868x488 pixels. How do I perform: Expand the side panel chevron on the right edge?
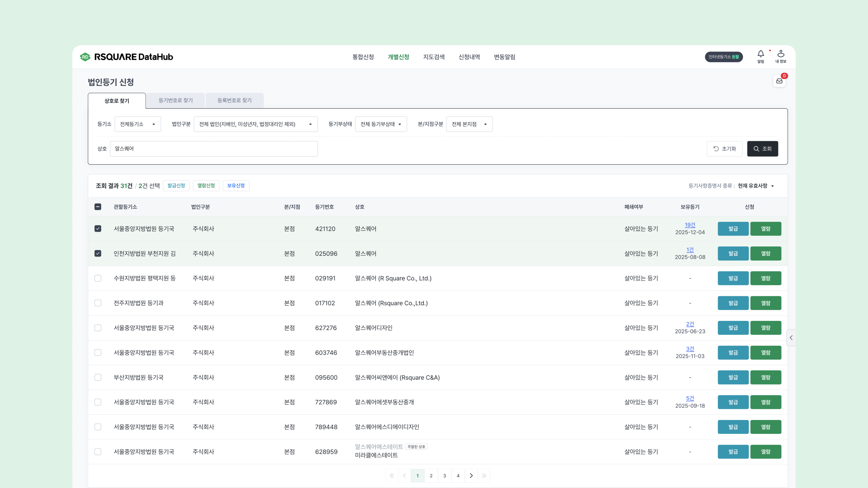(791, 338)
